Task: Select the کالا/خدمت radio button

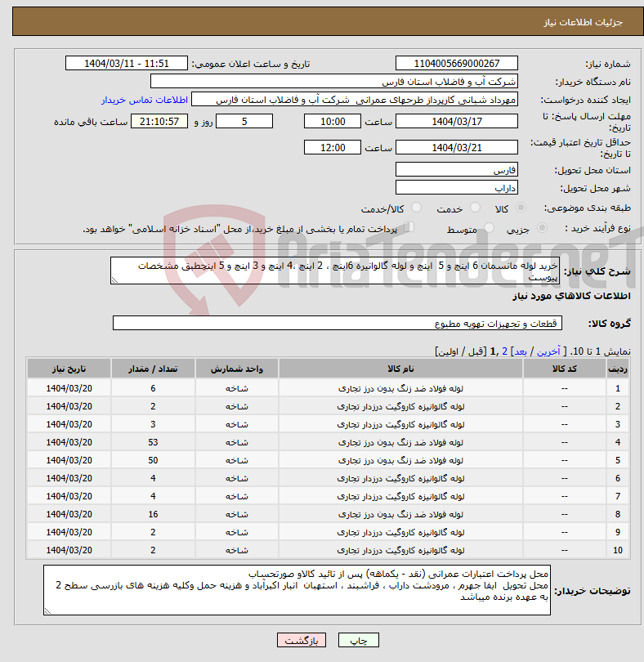Action: [416, 208]
